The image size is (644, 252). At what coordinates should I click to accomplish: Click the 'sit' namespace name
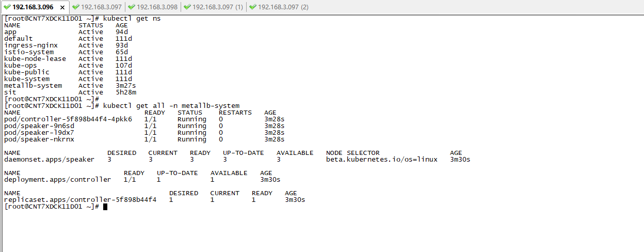(10, 92)
